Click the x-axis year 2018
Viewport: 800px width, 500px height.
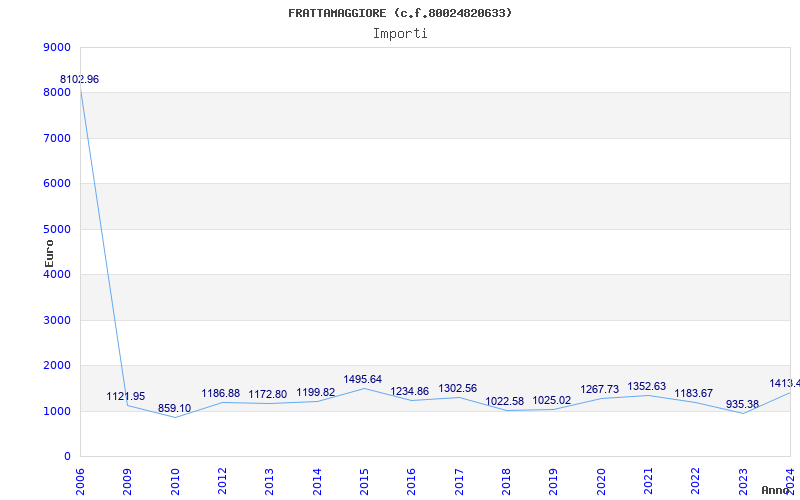[x=506, y=482]
